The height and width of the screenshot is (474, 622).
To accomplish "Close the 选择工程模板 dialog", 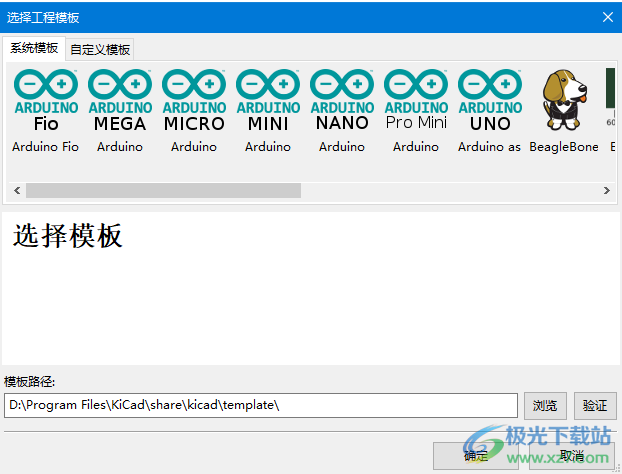I will coord(608,17).
